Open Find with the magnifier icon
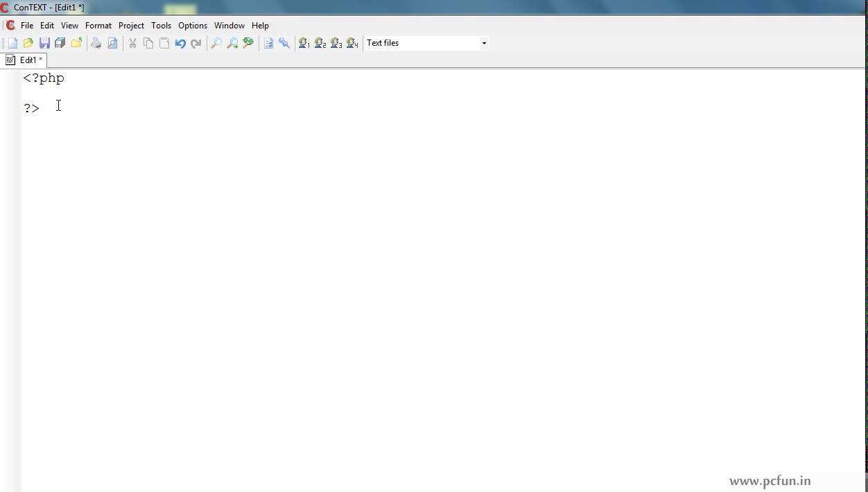 (216, 43)
